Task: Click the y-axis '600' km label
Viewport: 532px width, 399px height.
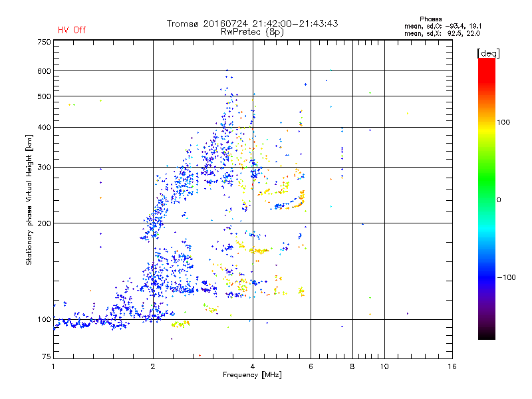Action: coord(44,71)
